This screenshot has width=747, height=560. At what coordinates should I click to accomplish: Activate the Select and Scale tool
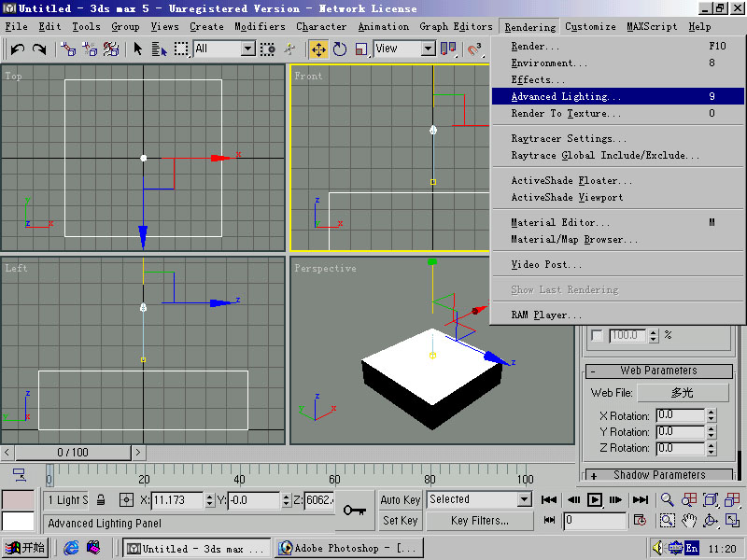[x=361, y=49]
